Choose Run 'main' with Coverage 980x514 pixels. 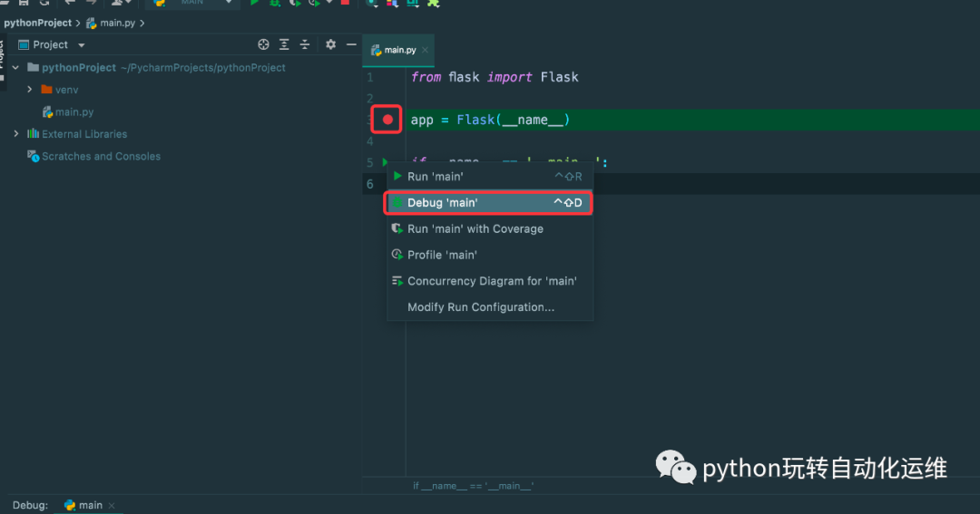(x=475, y=229)
